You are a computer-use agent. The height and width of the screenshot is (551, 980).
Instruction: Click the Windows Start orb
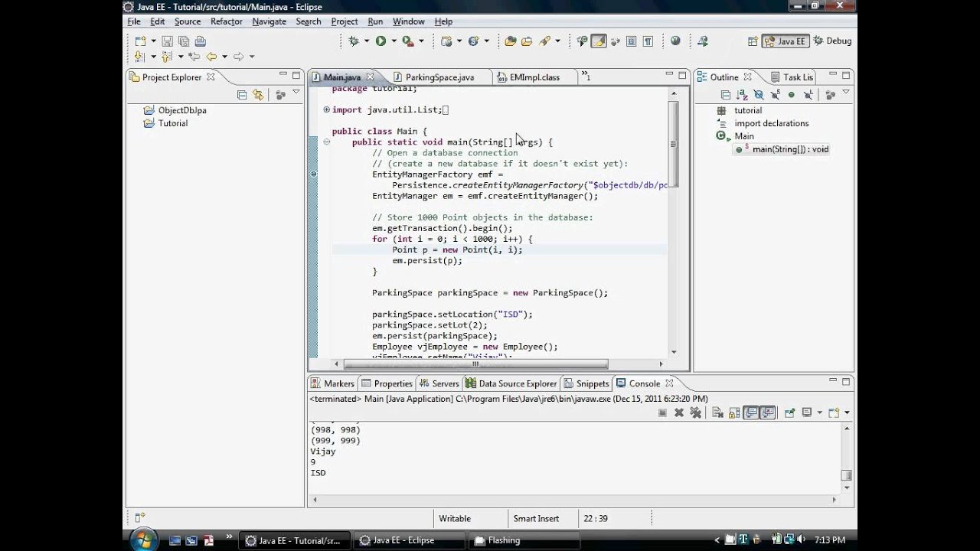tap(144, 540)
